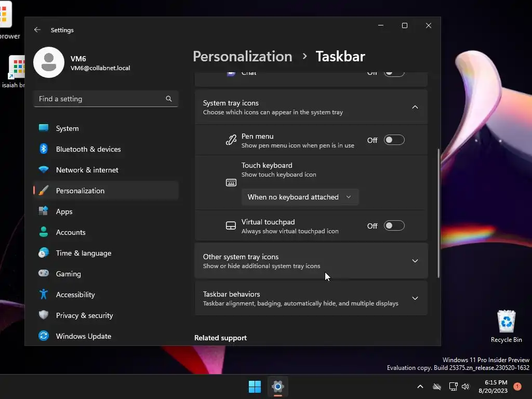Click 'Show pen menu icon when pen is in use'
Viewport: 532px width, 399px height.
[x=298, y=145]
